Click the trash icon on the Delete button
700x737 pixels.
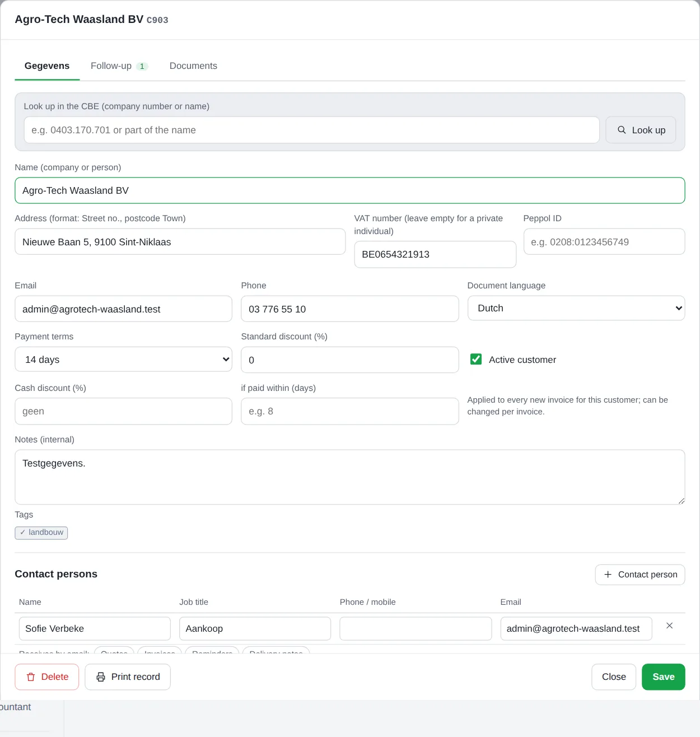tap(31, 677)
